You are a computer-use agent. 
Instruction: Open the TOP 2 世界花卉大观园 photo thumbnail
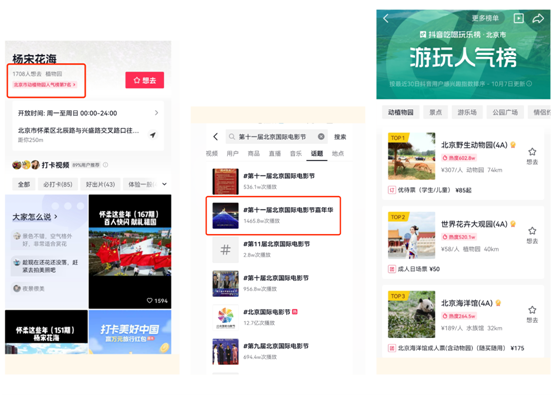click(411, 235)
